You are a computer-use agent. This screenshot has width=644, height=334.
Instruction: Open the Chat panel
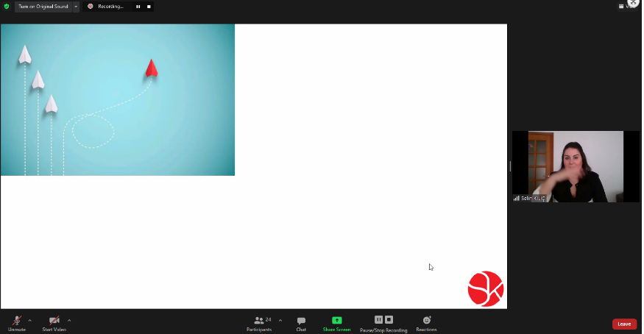[301, 322]
